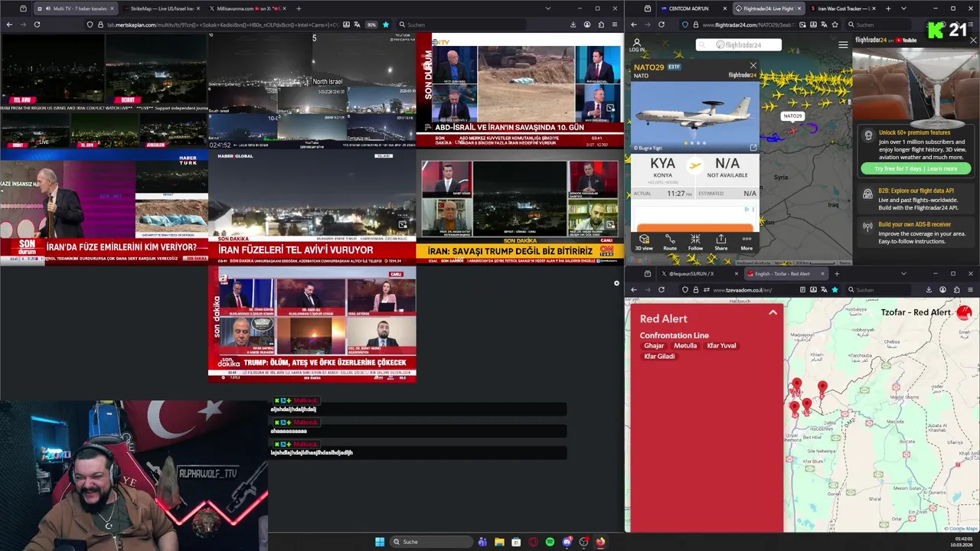Toggle bookmark star in Tzofar window

(835, 290)
